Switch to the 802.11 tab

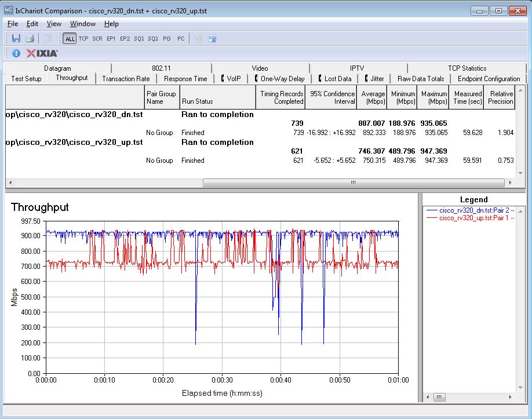click(x=161, y=68)
